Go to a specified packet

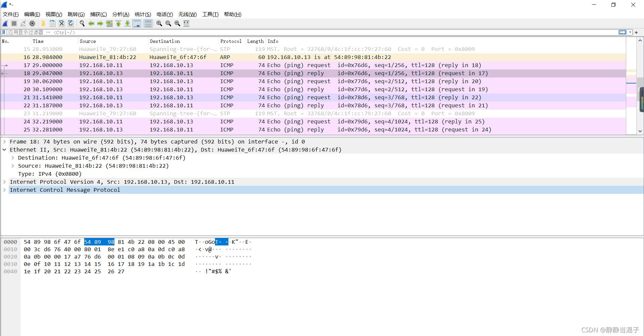[109, 23]
